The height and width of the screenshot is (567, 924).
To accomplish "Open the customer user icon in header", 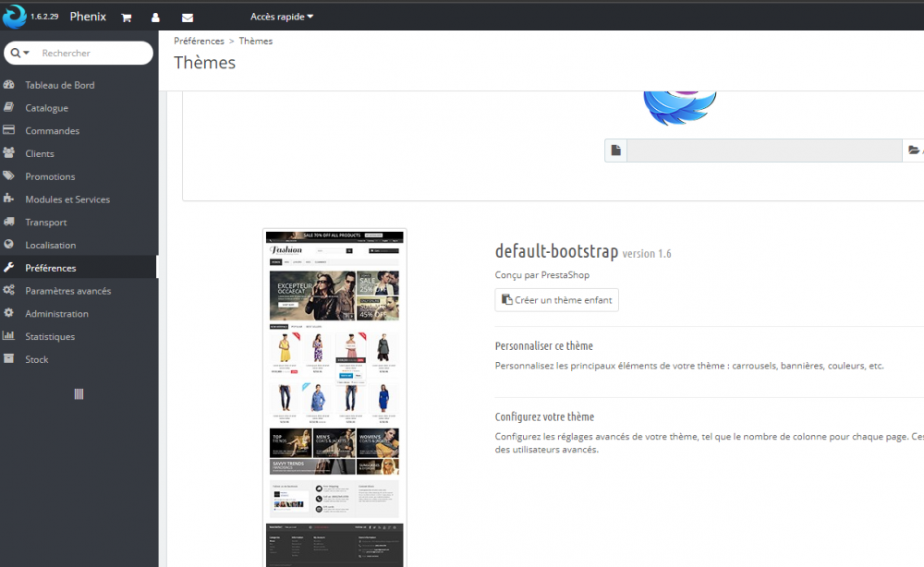I will point(155,18).
